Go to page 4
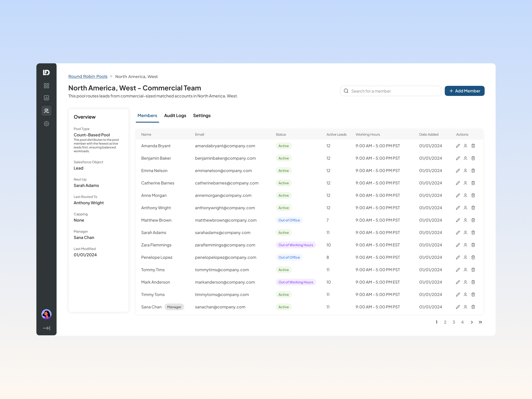 [x=462, y=322]
